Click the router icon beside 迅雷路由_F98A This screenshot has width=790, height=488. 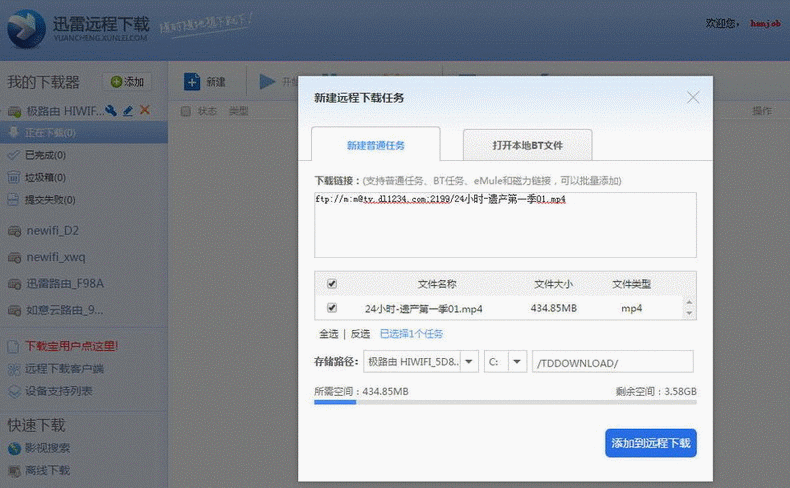click(14, 284)
